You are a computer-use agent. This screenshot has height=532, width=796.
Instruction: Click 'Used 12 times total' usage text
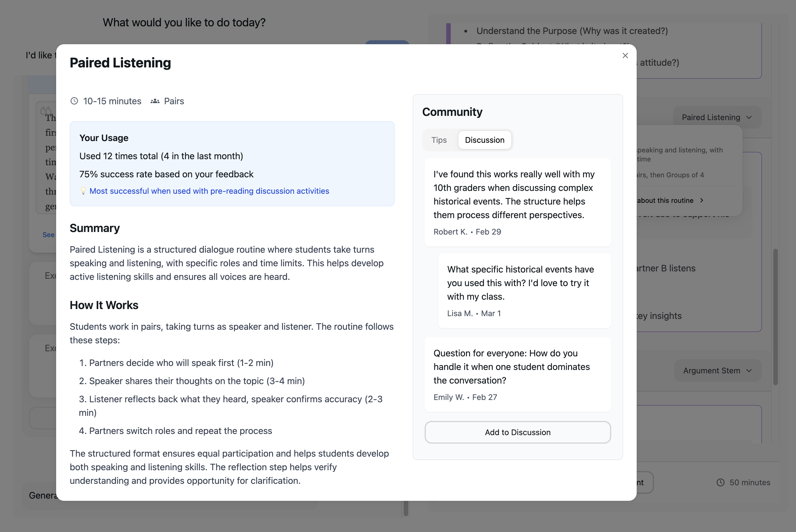pos(161,156)
